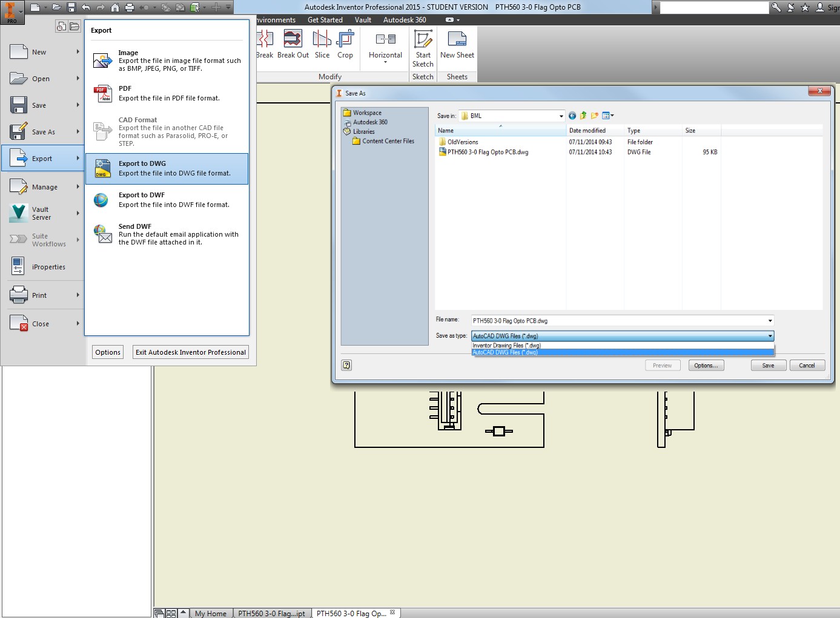Click the New file quick access icon
This screenshot has height=618, width=840.
click(36, 7)
